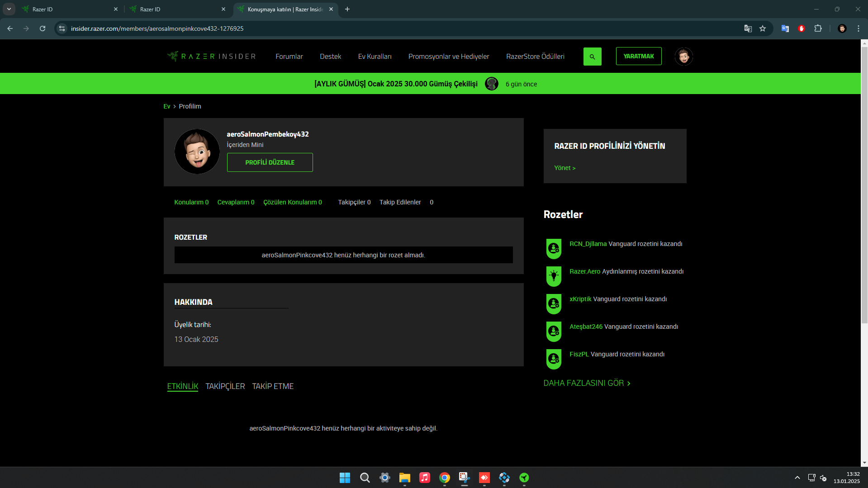Open RCN_Djllama user profile link
The image size is (868, 488).
[588, 244]
